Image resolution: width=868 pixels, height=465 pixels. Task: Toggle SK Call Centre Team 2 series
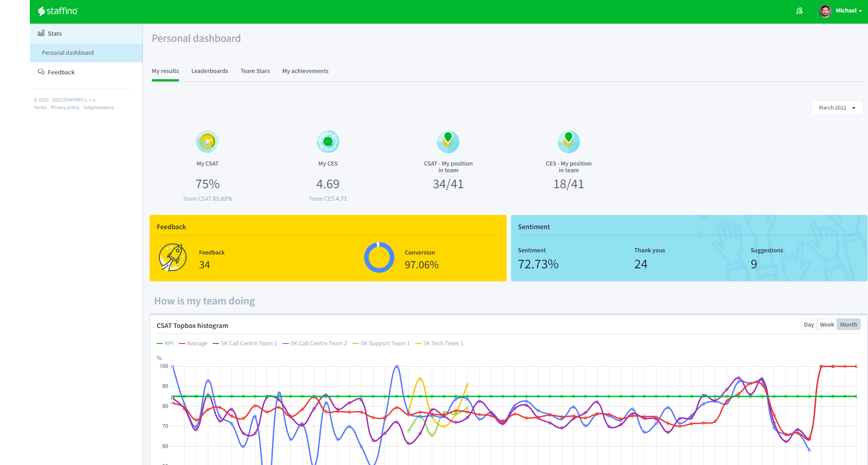tap(315, 344)
